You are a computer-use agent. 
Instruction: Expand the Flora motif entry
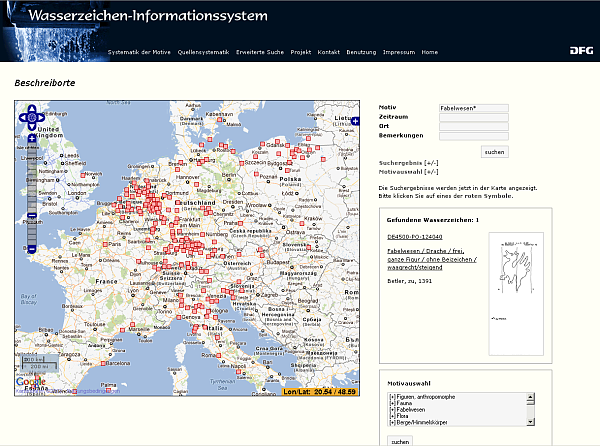coord(393,416)
